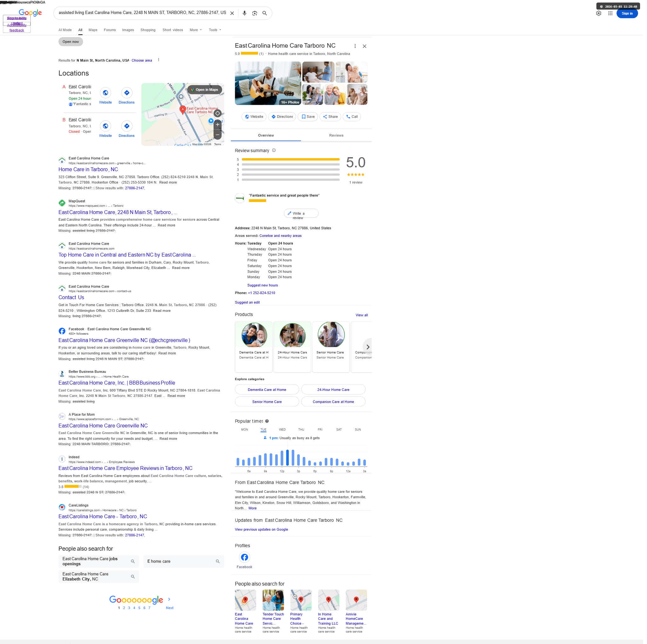Get Directions icon for location B
Viewport: 647px width, 644px height.
coord(127,126)
